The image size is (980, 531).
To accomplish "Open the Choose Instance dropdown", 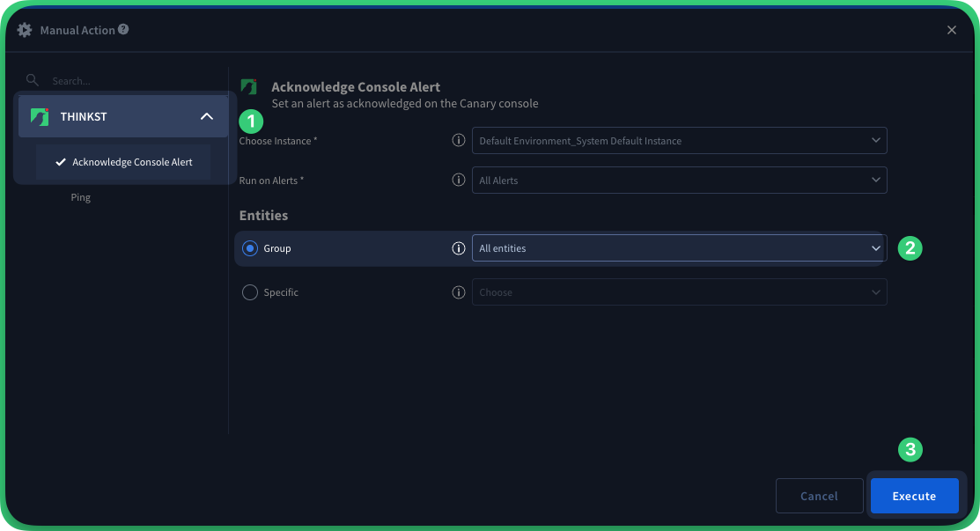I will pos(679,141).
